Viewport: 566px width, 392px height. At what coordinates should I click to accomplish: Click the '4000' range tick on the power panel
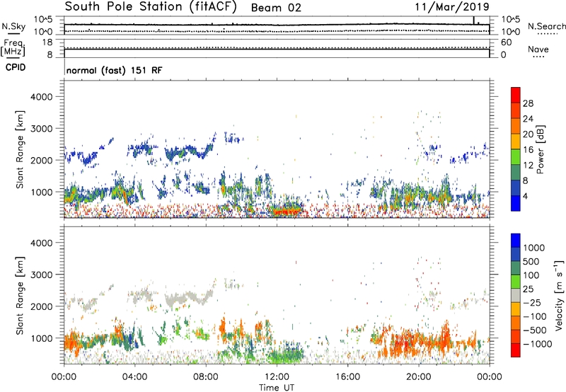pyautogui.click(x=41, y=97)
